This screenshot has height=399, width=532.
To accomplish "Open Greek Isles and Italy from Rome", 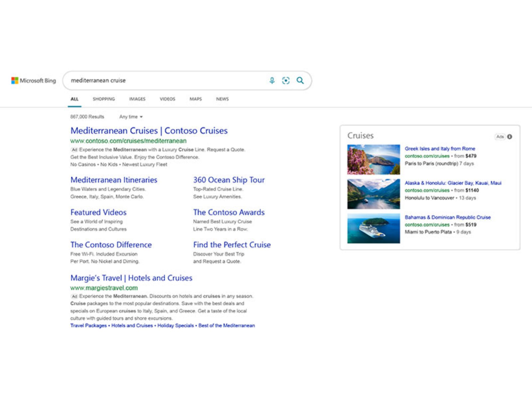I will pos(440,149).
